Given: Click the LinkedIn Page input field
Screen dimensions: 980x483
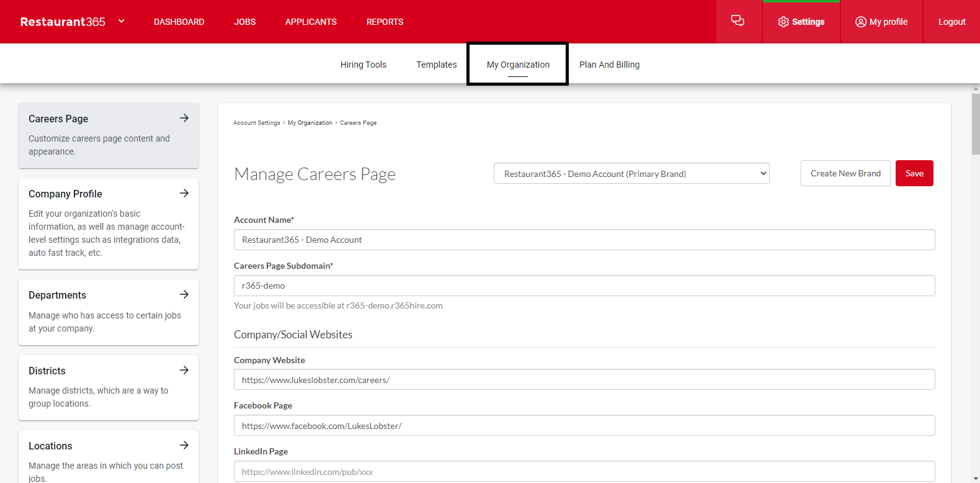Looking at the screenshot, I should pyautogui.click(x=584, y=471).
